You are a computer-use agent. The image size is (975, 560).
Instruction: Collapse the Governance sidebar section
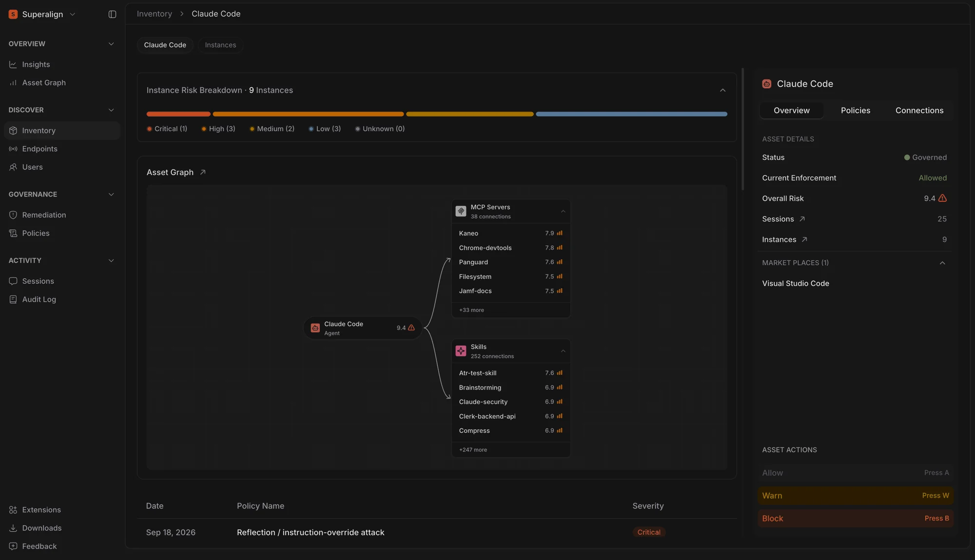click(x=111, y=194)
